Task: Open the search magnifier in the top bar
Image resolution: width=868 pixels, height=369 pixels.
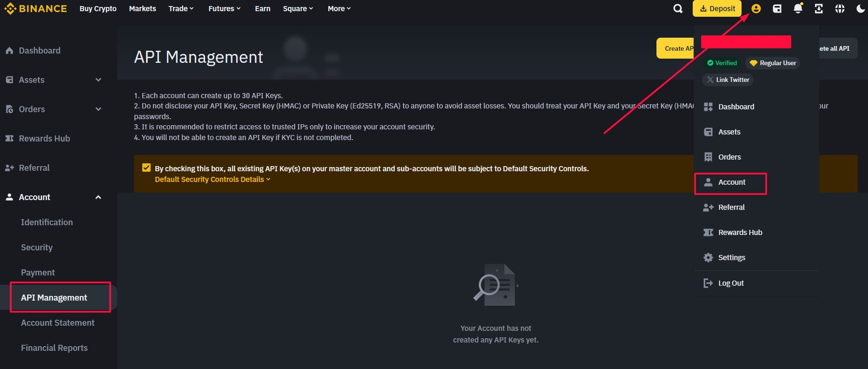Action: pos(678,8)
